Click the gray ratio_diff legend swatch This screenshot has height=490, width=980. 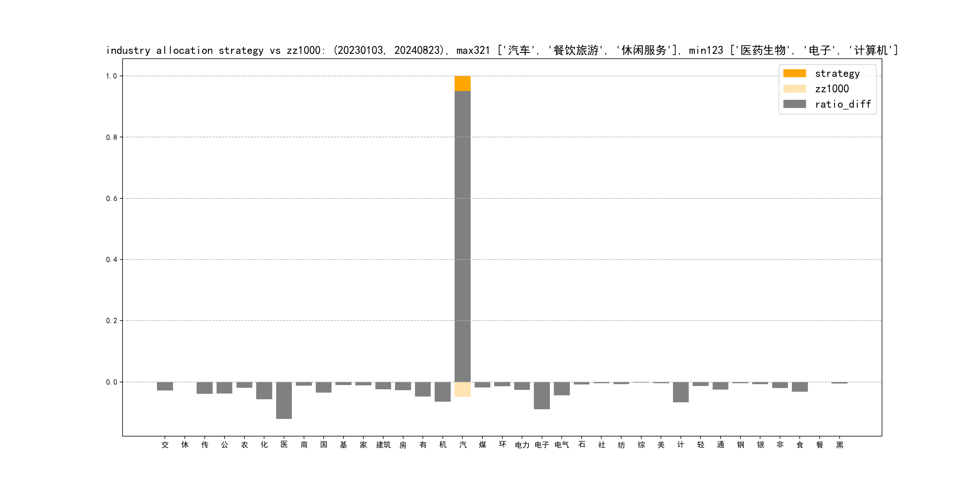point(794,104)
